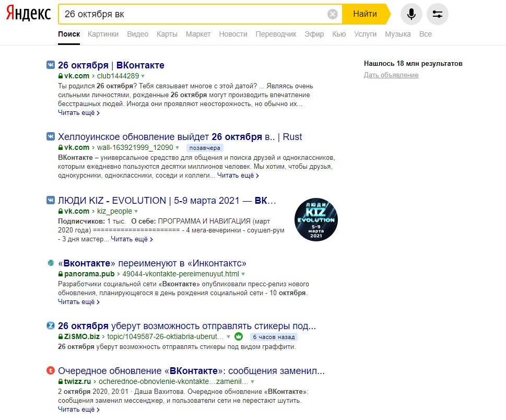
Task: Click globe favicon beside panorama.pub result
Action: pyautogui.click(x=51, y=263)
